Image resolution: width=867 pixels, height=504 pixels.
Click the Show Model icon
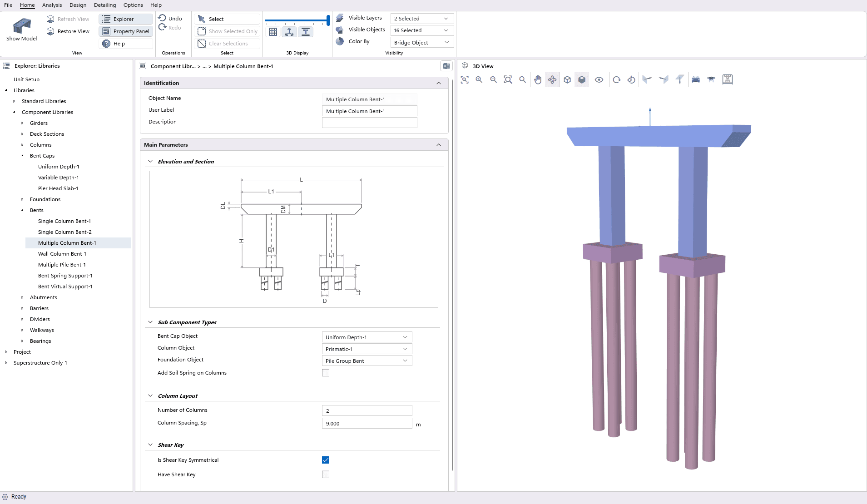pyautogui.click(x=21, y=30)
